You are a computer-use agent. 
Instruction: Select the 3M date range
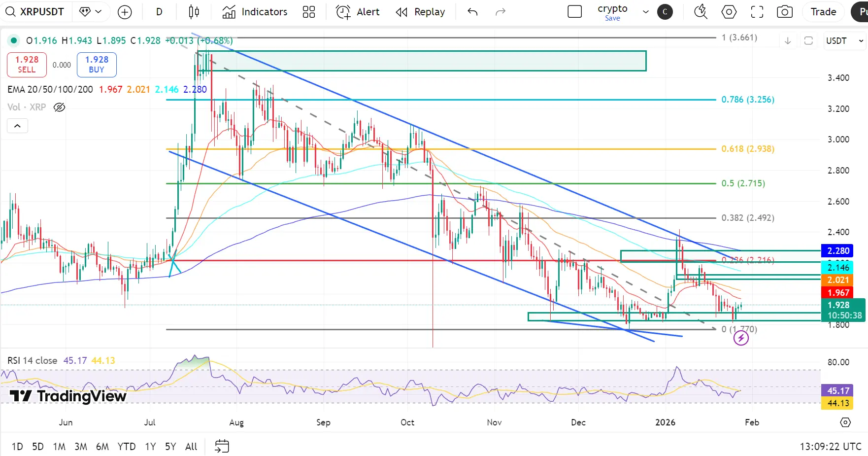point(81,447)
